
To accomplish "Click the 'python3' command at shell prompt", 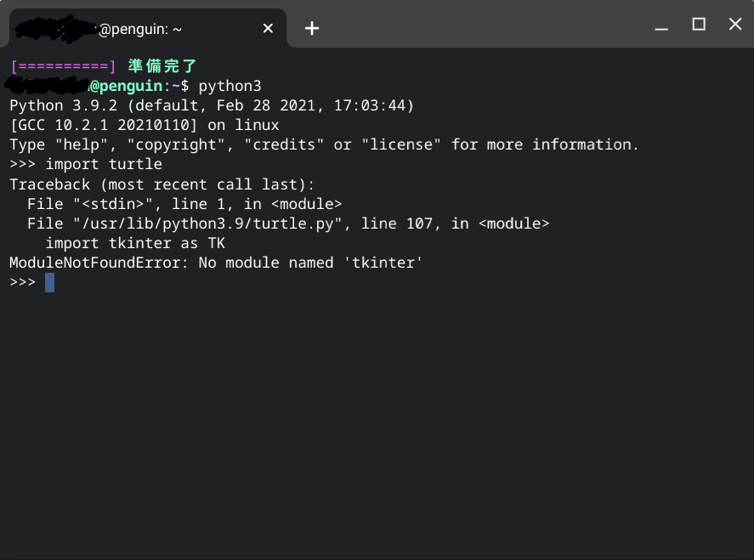I will pyautogui.click(x=230, y=87).
